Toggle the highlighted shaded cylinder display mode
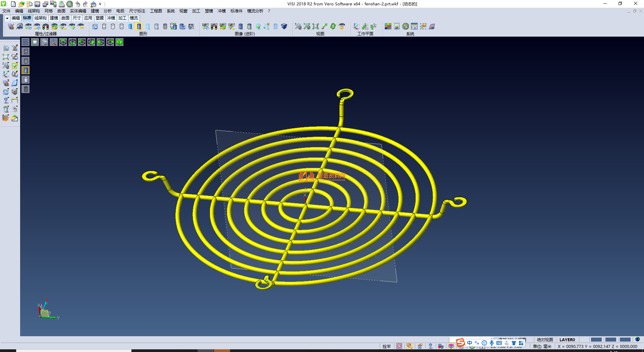This screenshot has height=352, width=644. click(x=139, y=27)
